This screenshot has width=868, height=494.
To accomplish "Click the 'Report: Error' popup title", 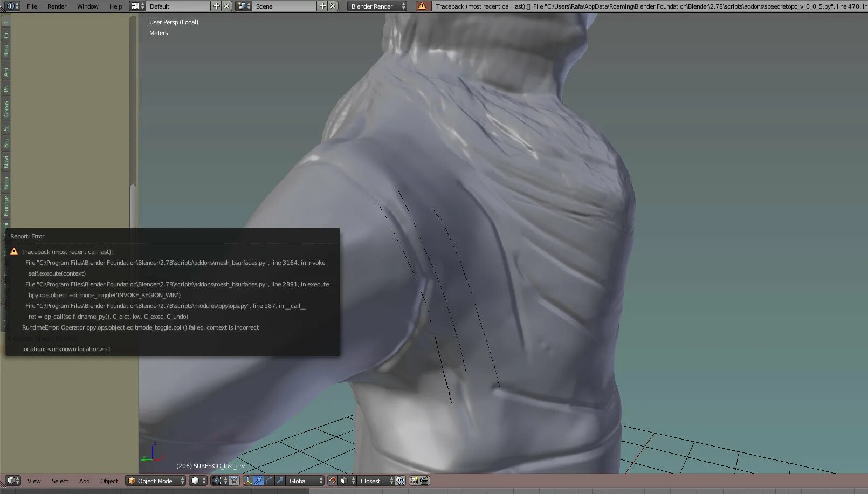I will pyautogui.click(x=27, y=236).
